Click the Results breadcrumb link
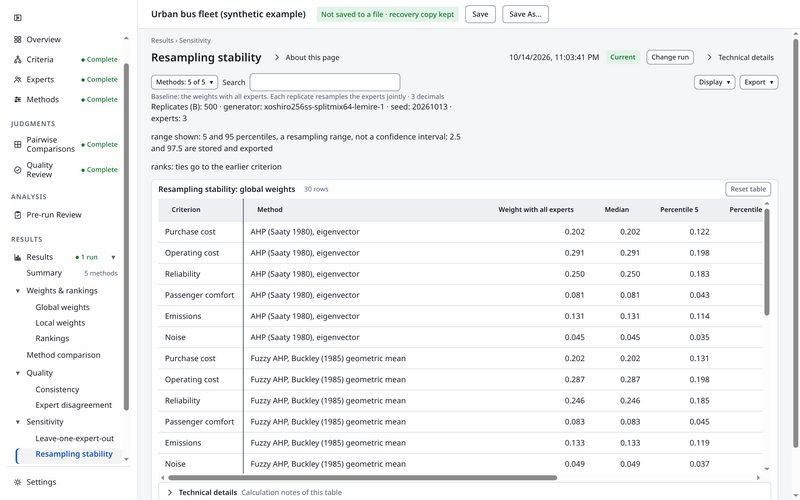 click(x=162, y=40)
